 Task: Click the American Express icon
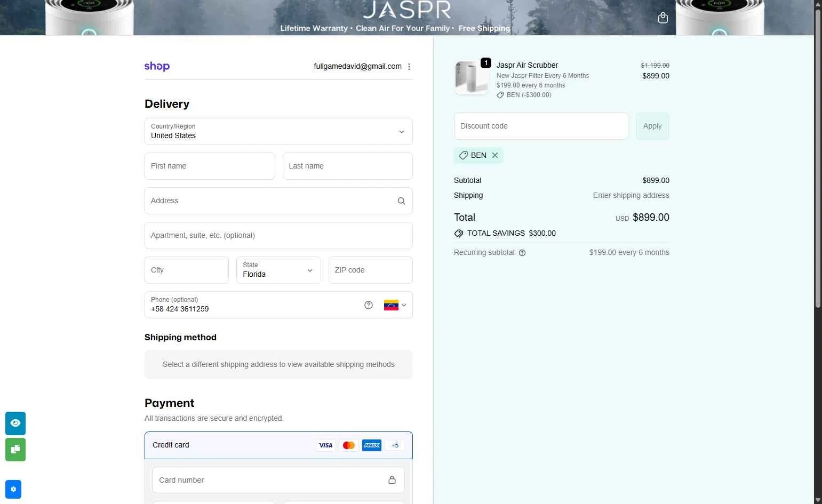372,445
